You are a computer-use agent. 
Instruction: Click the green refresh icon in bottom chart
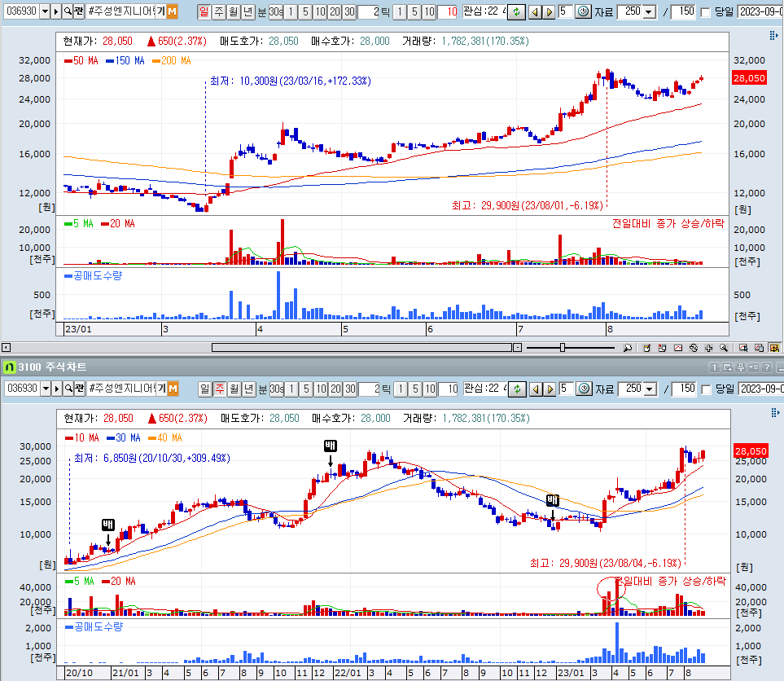point(518,389)
